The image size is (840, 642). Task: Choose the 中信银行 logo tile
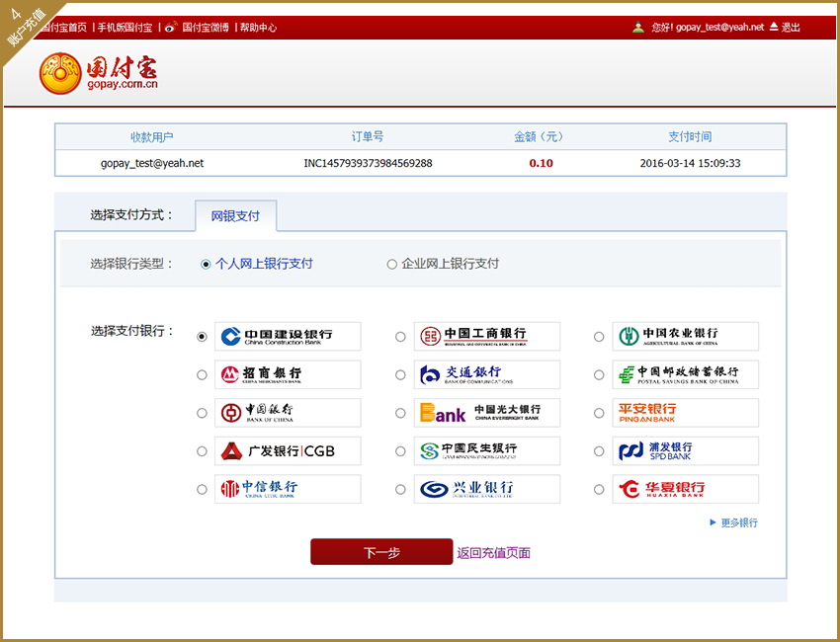click(x=288, y=489)
